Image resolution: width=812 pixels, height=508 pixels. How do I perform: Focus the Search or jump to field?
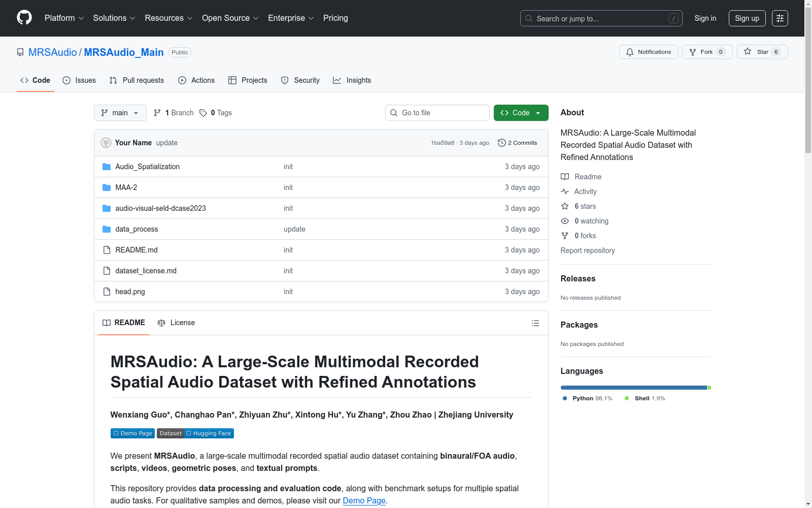click(x=601, y=18)
